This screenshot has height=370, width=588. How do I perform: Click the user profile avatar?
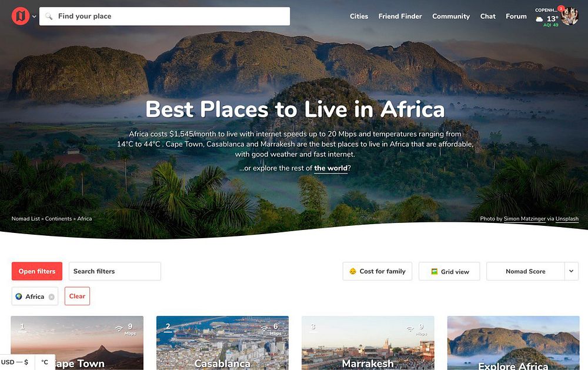point(570,16)
